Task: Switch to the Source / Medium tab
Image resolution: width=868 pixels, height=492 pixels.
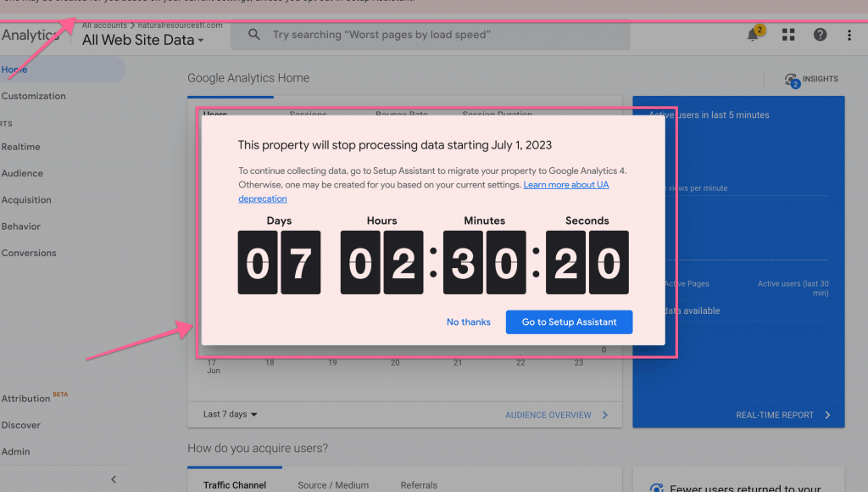Action: [x=333, y=485]
